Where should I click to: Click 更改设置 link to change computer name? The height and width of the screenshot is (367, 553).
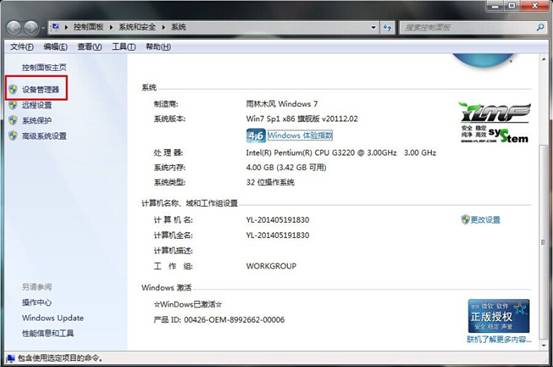tap(485, 220)
